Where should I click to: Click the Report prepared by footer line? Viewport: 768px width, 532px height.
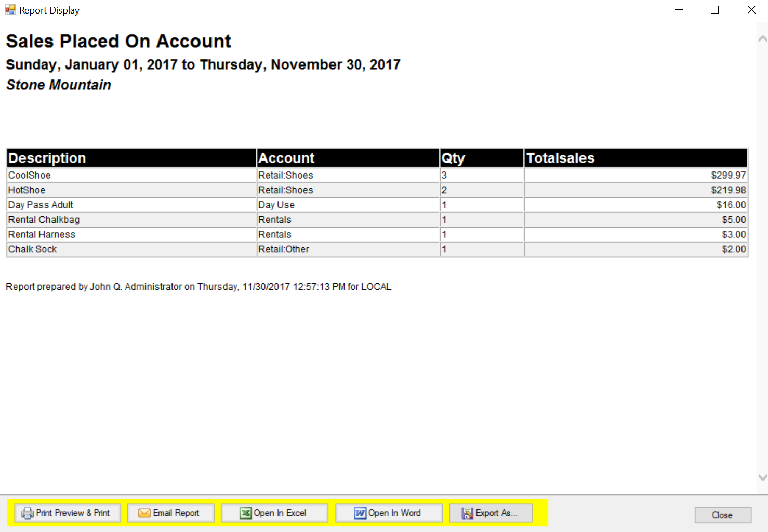(198, 287)
